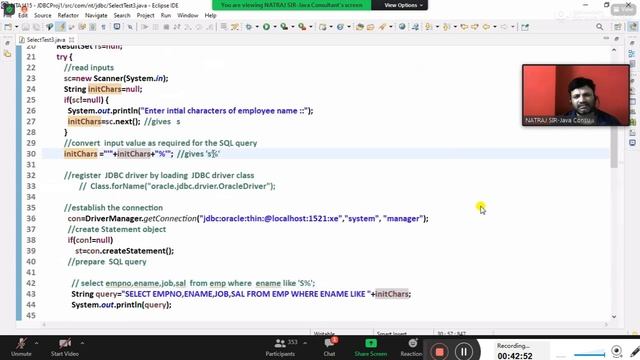
Task: Select the SelectTest3.java editor tab
Action: pos(45,40)
